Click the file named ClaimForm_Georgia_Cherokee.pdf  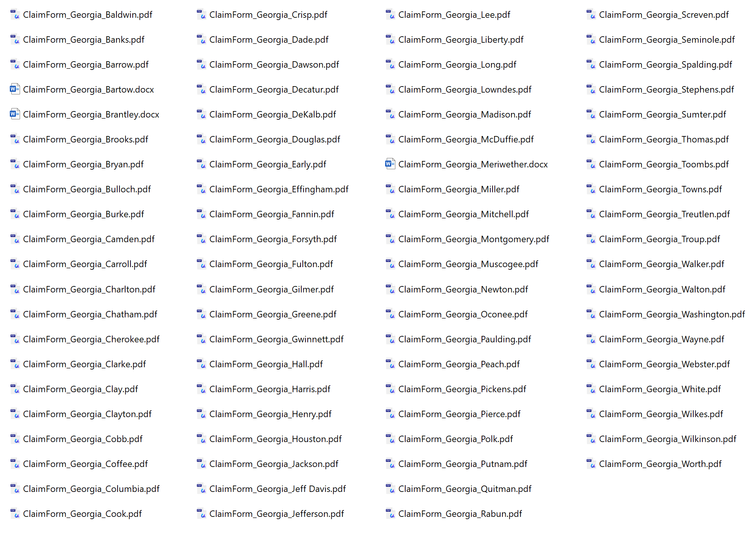91,339
